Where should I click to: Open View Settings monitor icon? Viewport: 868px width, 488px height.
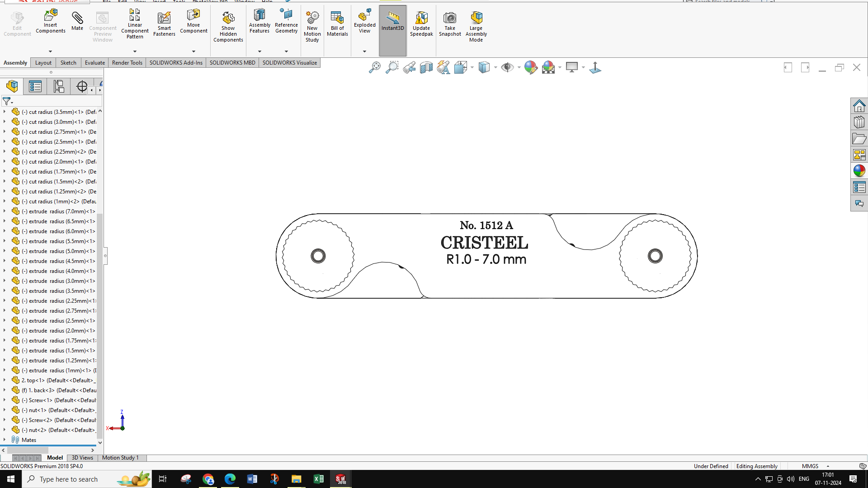572,67
